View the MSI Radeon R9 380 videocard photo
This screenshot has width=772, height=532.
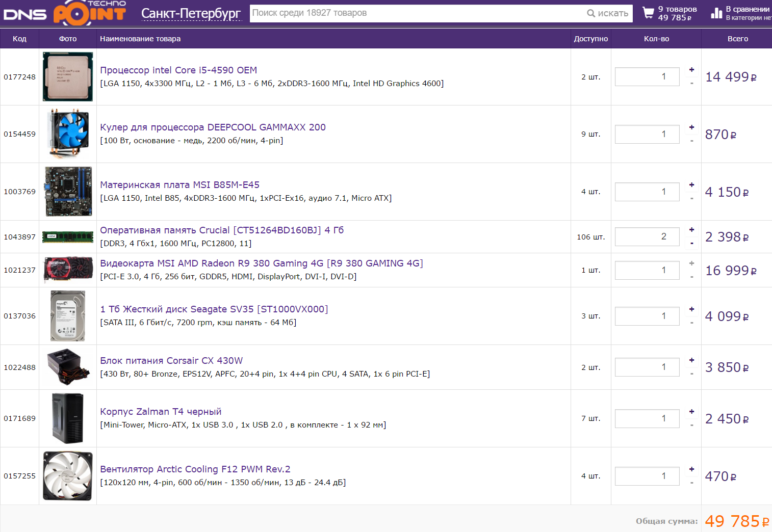(x=68, y=270)
